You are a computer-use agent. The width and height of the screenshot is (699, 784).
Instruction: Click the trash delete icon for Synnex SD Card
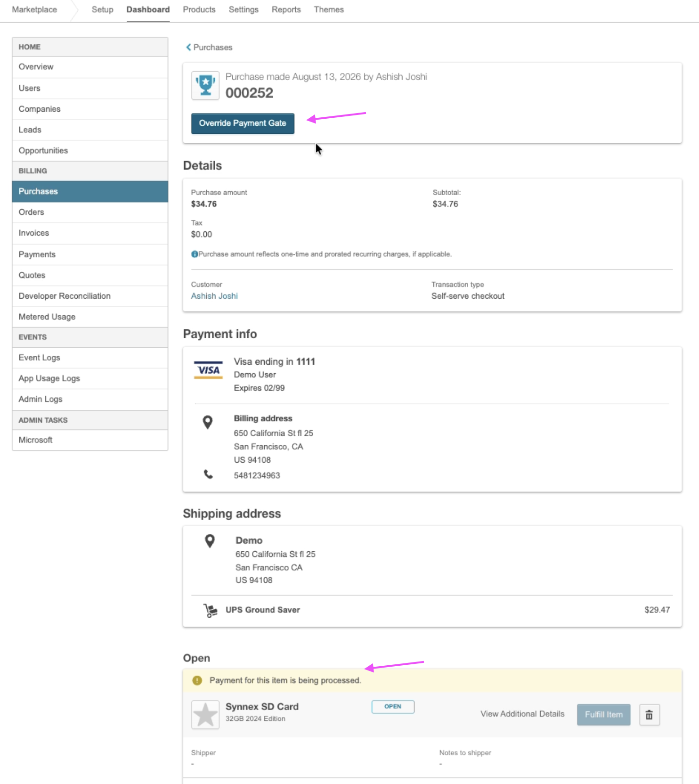coord(649,715)
